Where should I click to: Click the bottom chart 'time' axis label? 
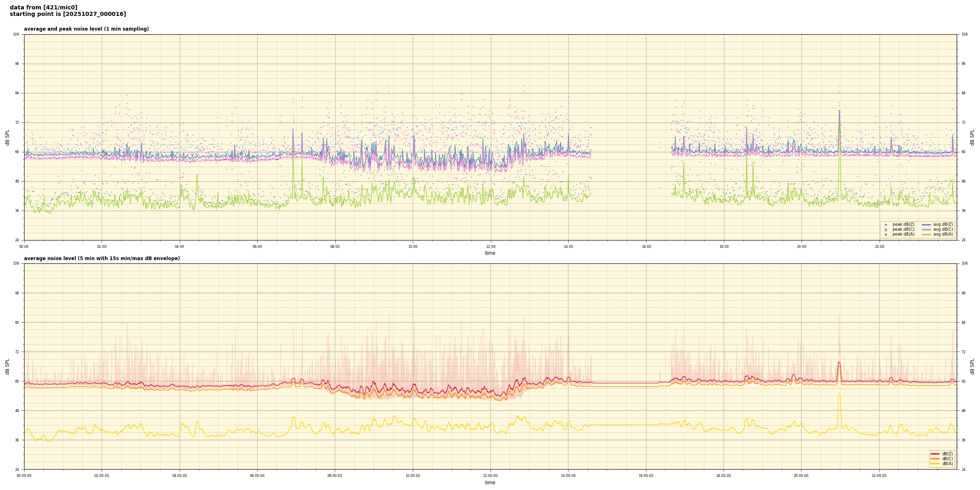[x=490, y=483]
